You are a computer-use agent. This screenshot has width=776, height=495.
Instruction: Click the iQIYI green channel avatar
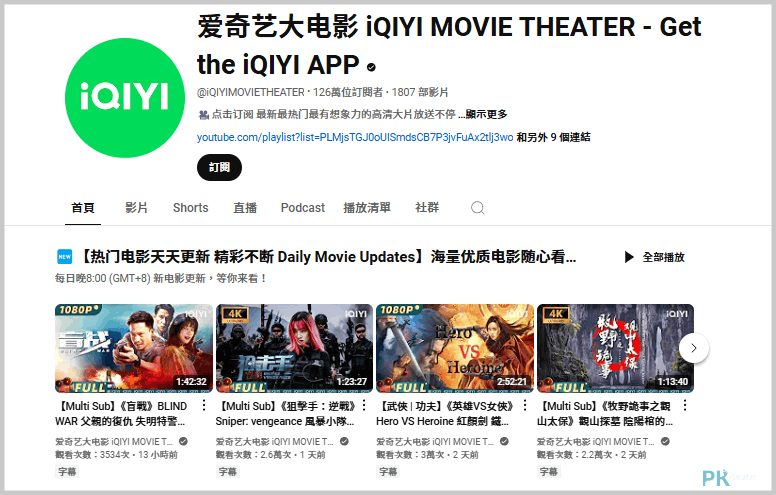pyautogui.click(x=125, y=98)
